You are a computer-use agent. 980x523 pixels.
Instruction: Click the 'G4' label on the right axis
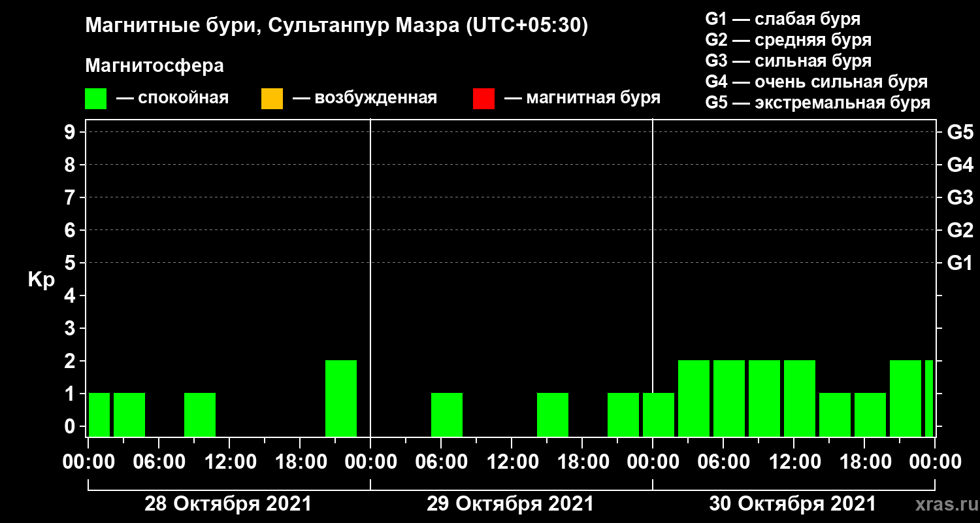click(960, 165)
